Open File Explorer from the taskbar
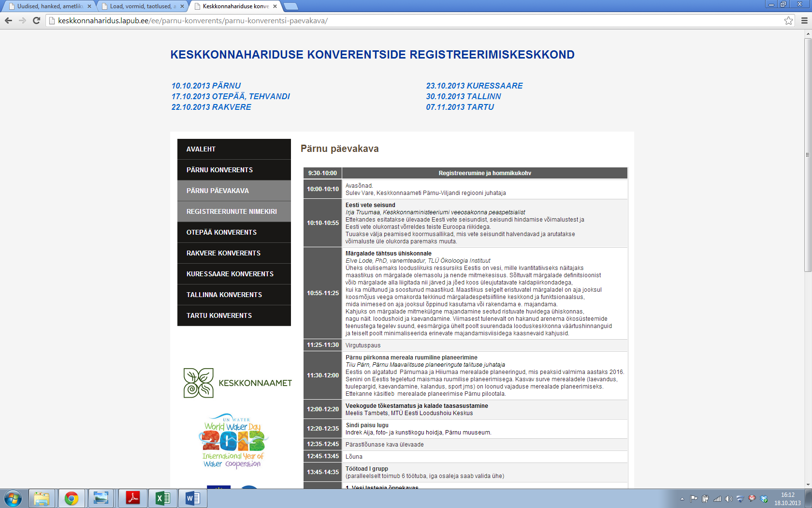This screenshot has width=812, height=508. pos(42,498)
